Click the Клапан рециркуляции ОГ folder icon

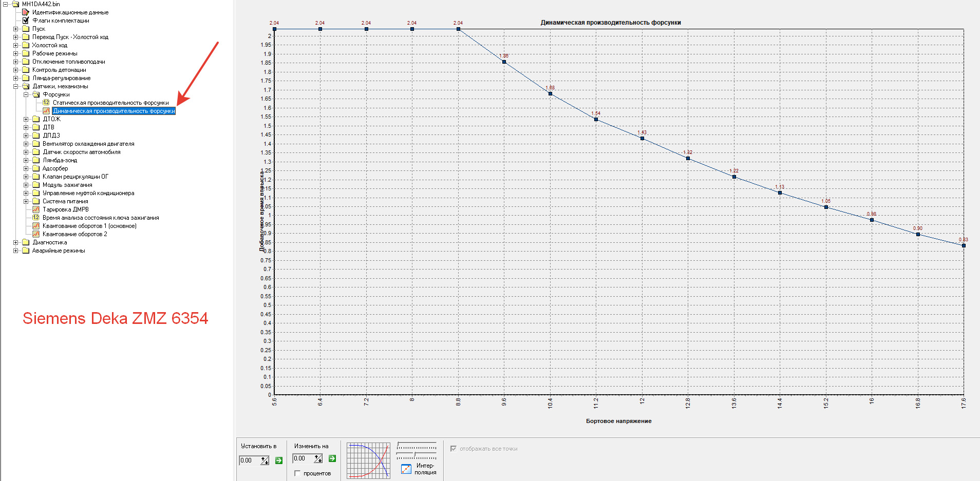pyautogui.click(x=36, y=177)
